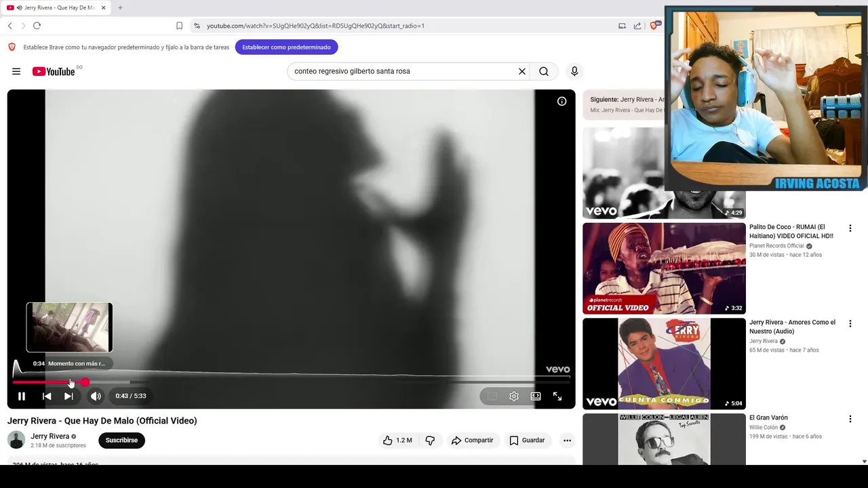Screen dimensions: 868x488
Task: Run search with magnifier button
Action: click(x=544, y=71)
